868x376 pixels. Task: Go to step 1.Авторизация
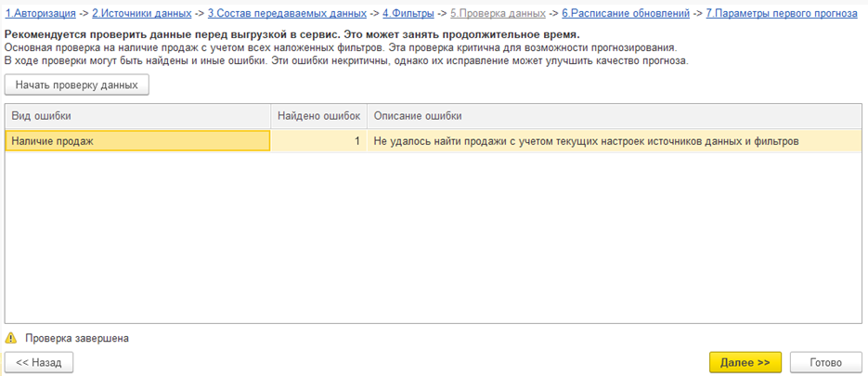40,14
